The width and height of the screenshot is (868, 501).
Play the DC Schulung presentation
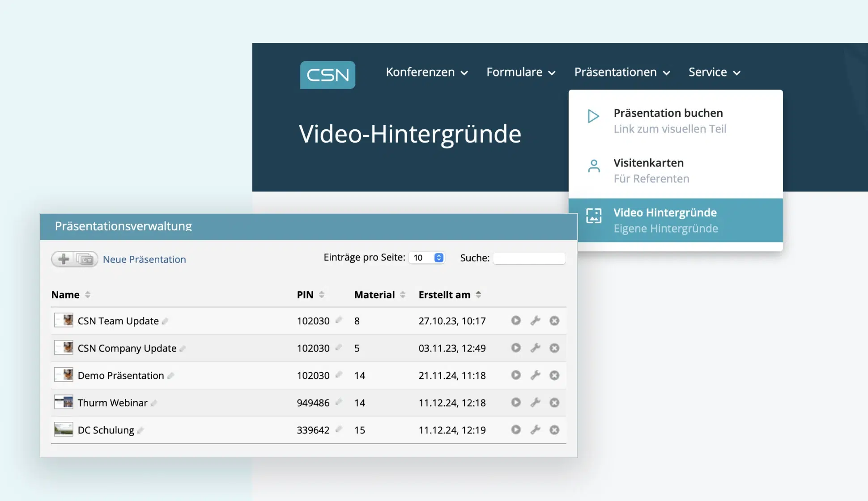516,430
